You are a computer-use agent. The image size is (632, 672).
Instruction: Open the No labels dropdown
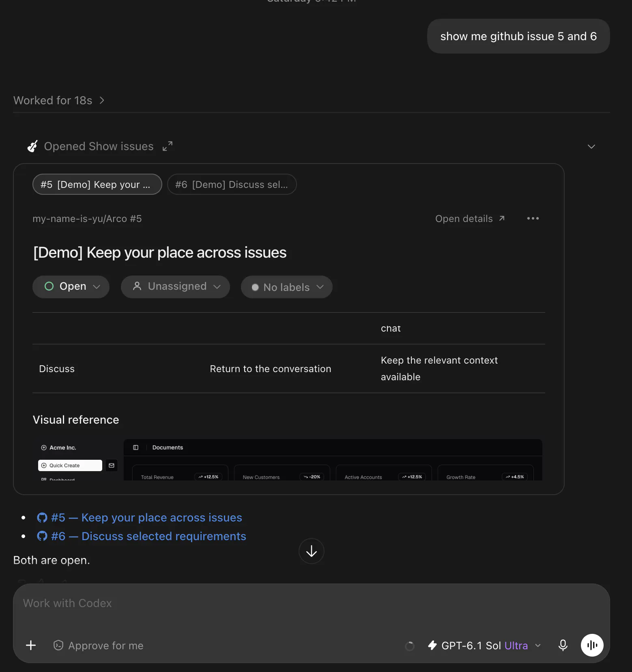[x=287, y=287]
